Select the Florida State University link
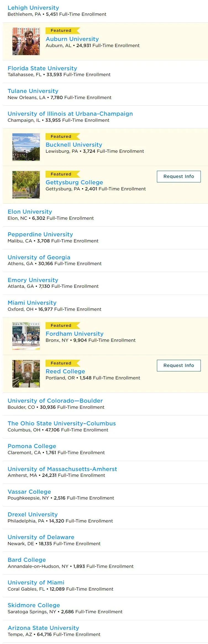The width and height of the screenshot is (208, 644). pyautogui.click(x=42, y=68)
